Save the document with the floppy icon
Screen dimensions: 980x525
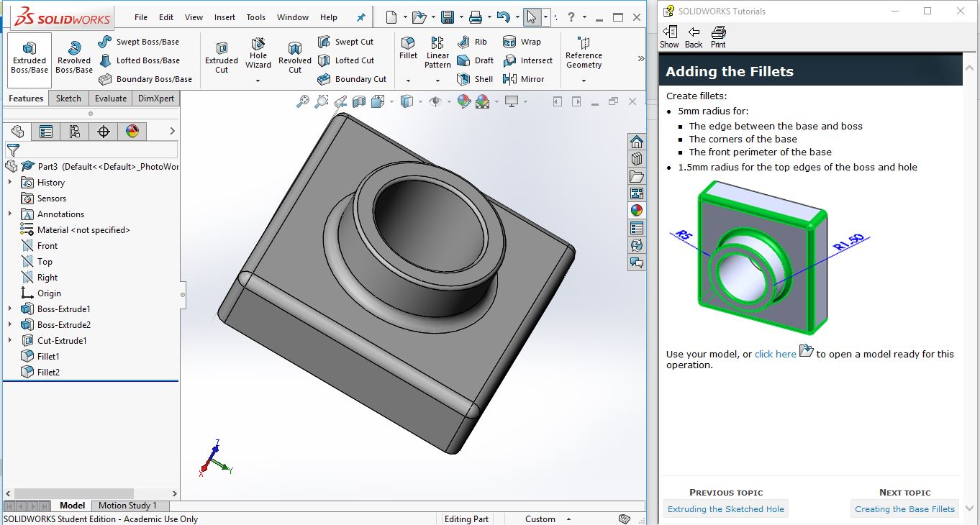[447, 17]
